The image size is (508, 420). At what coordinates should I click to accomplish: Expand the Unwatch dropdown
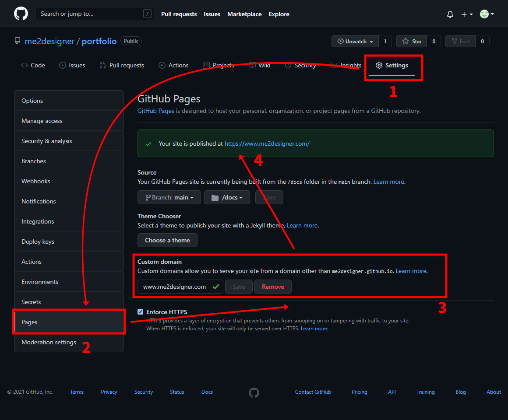click(355, 42)
